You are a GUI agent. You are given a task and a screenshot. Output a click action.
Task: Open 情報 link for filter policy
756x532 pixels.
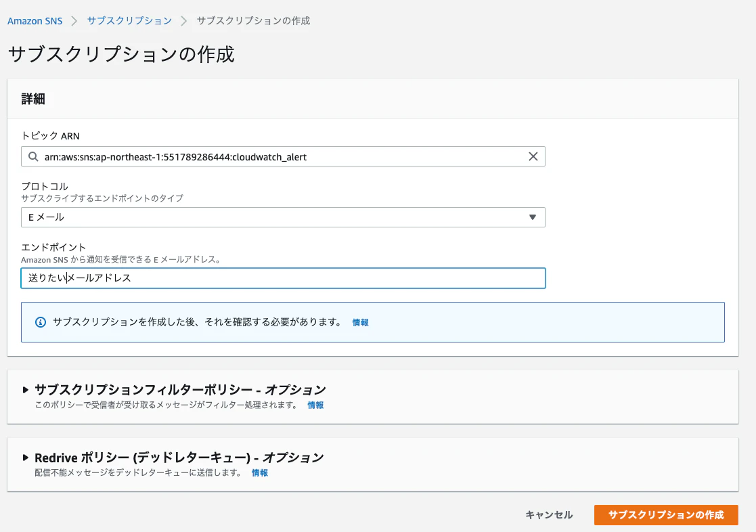315,405
